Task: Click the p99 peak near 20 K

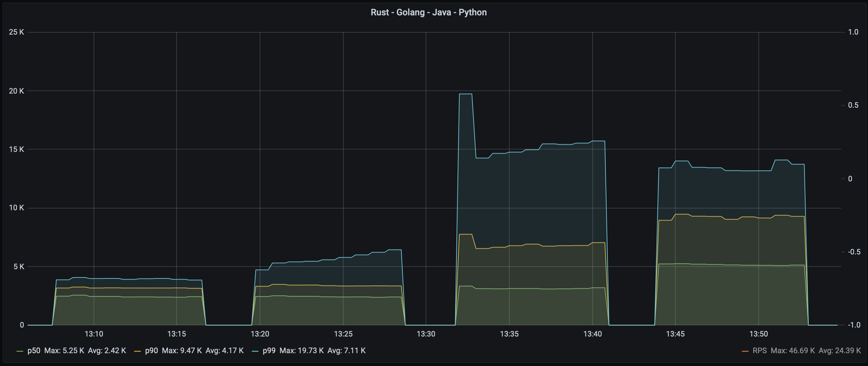Action: point(465,94)
